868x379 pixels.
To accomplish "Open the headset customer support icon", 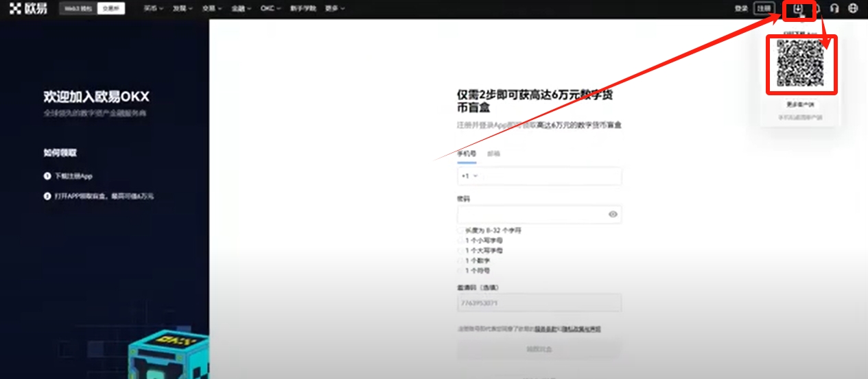I will point(834,8).
